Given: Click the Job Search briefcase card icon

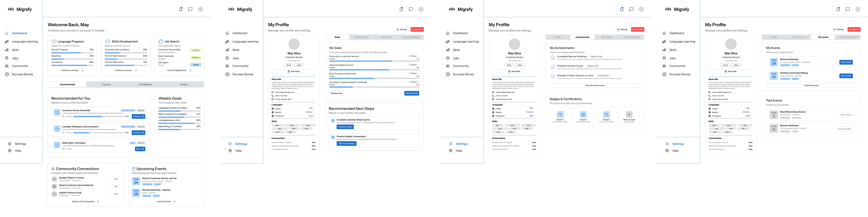Looking at the screenshot, I should 161,41.
